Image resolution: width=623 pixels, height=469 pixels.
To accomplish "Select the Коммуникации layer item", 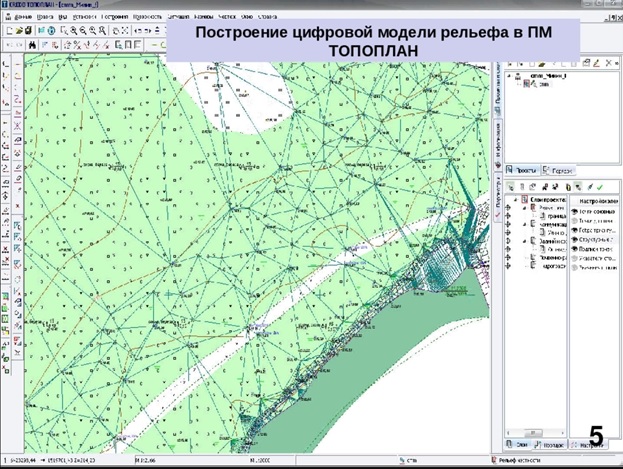I will (x=553, y=224).
